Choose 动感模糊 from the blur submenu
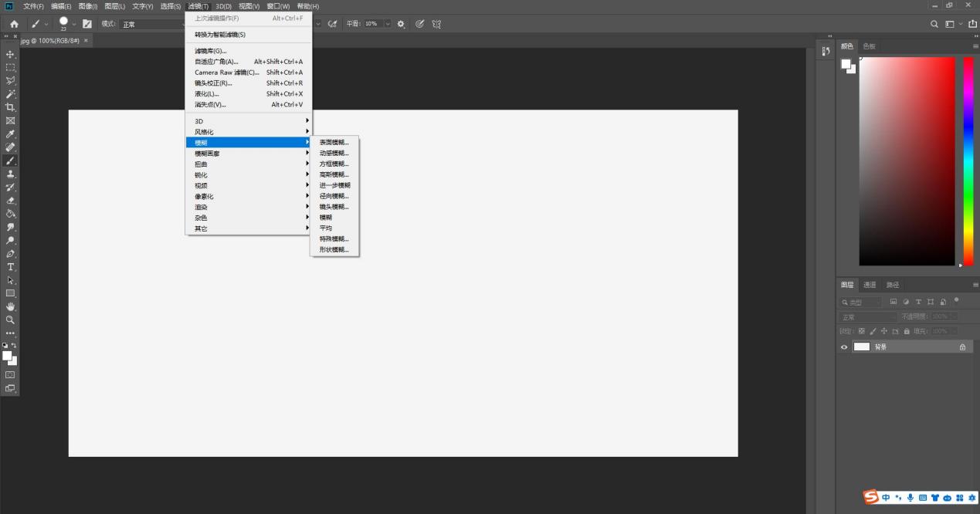980x514 pixels. click(x=334, y=153)
